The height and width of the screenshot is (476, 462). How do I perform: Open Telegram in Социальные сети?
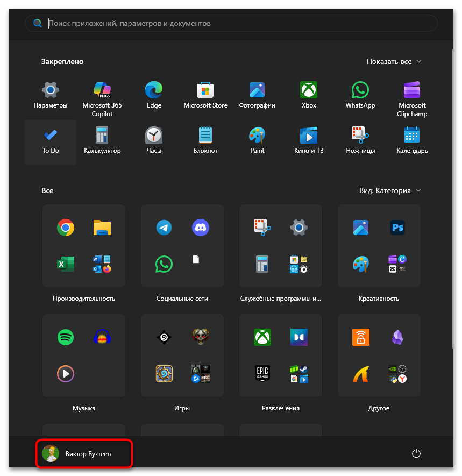pyautogui.click(x=164, y=228)
